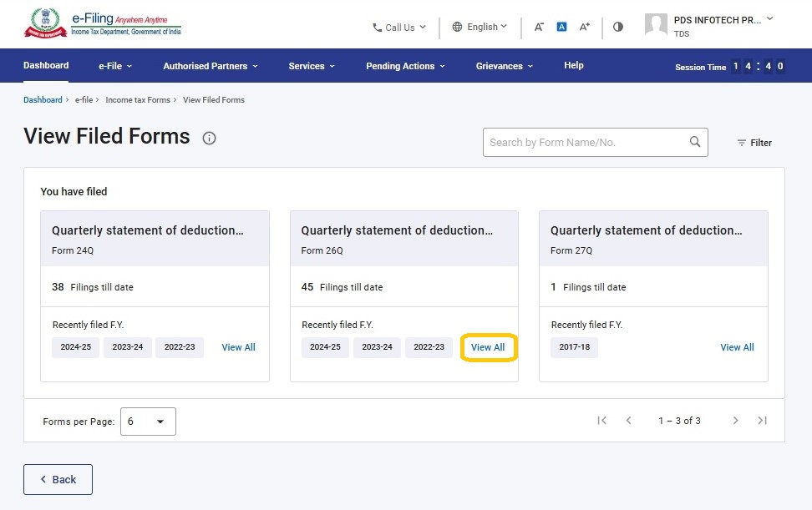Screen dimensions: 812x510
Task: Open the e-File menu
Action: click(115, 66)
